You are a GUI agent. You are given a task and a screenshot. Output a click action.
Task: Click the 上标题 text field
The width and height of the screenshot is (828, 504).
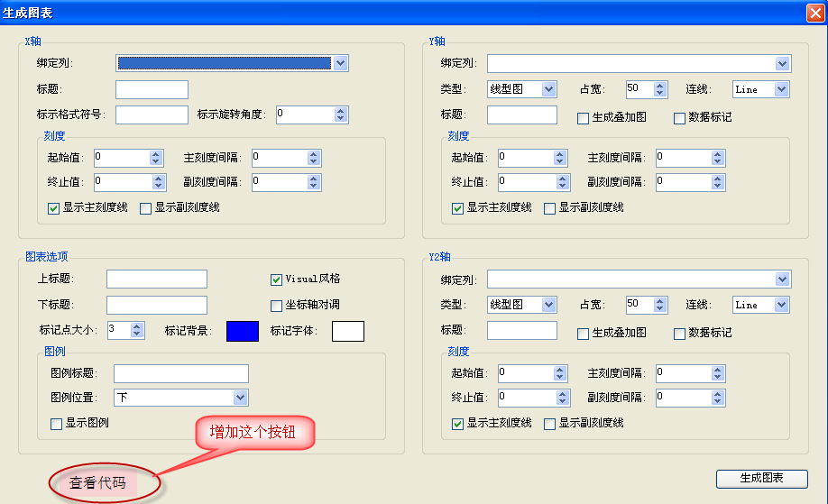[x=156, y=279]
